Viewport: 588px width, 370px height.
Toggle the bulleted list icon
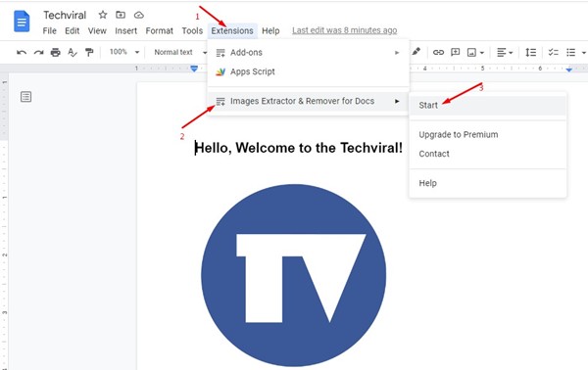pyautogui.click(x=570, y=53)
